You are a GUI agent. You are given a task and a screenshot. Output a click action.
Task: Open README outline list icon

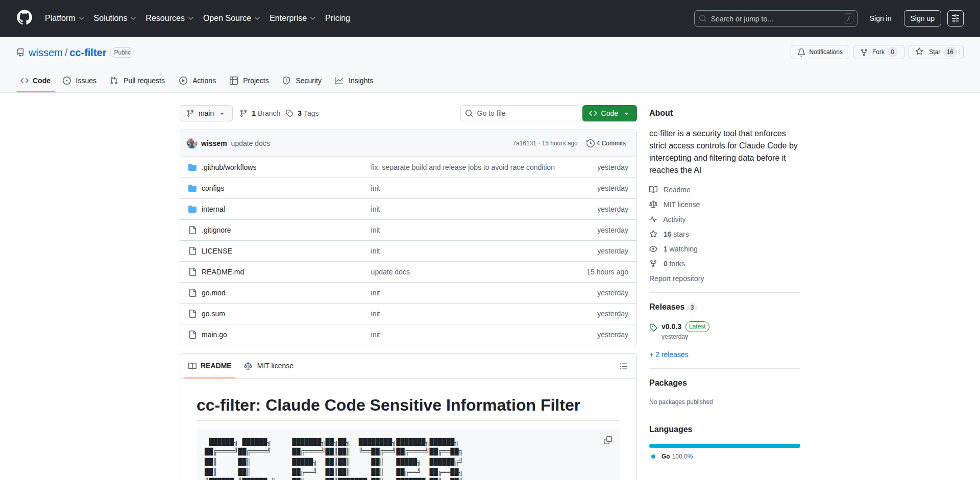pyautogui.click(x=624, y=366)
